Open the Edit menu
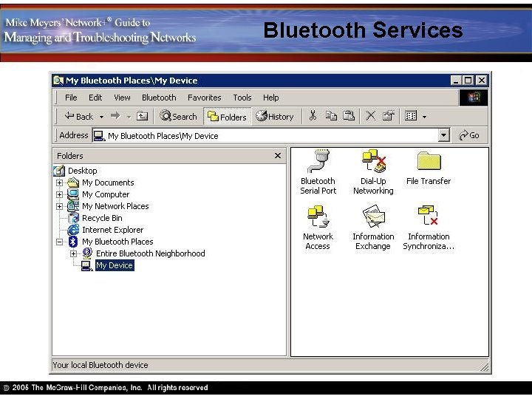 click(x=95, y=98)
